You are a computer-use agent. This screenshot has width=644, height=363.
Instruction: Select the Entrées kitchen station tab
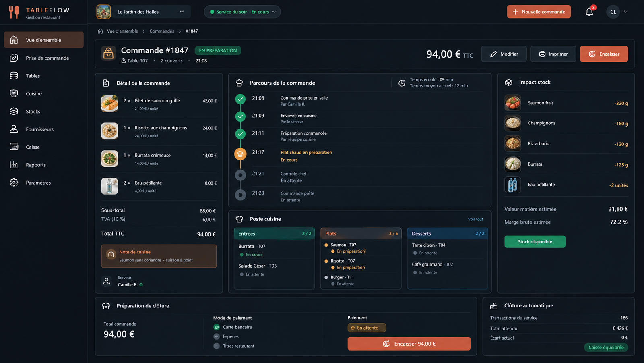275,234
